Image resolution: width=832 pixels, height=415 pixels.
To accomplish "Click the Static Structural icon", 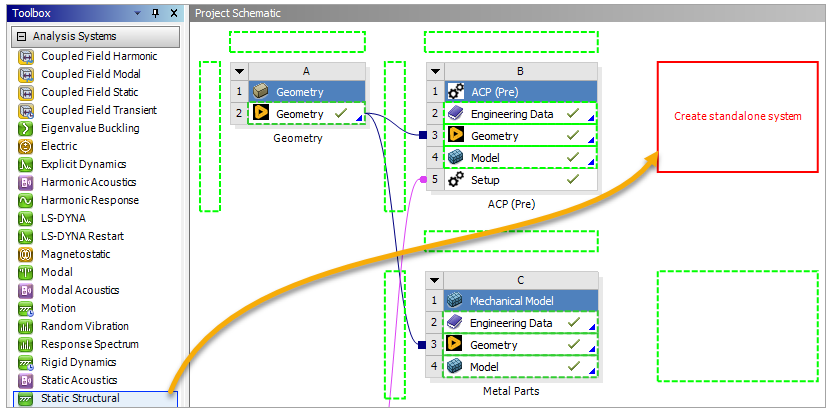I will click(25, 399).
